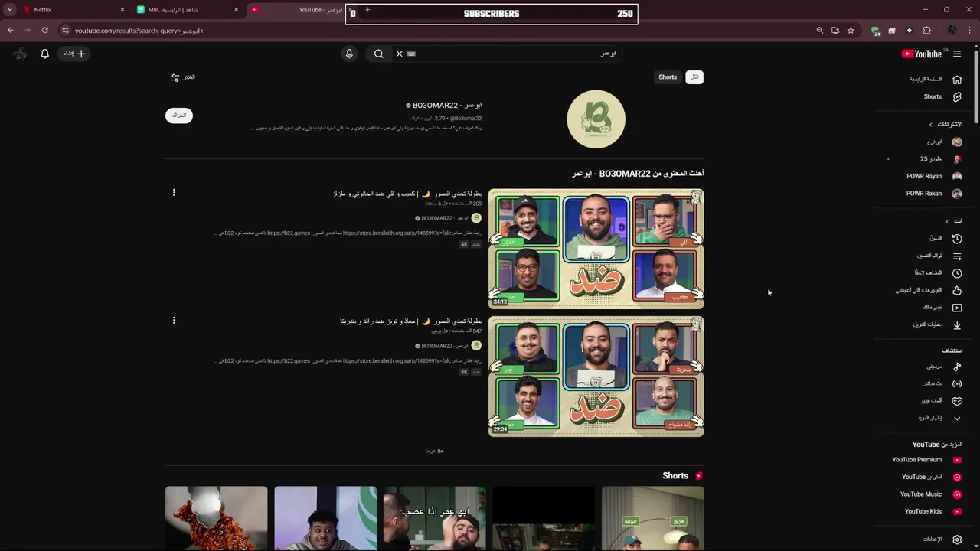Viewport: 980px width, 551px height.
Task: Open Downloads arrow icon in sidebar
Action: pyautogui.click(x=957, y=324)
